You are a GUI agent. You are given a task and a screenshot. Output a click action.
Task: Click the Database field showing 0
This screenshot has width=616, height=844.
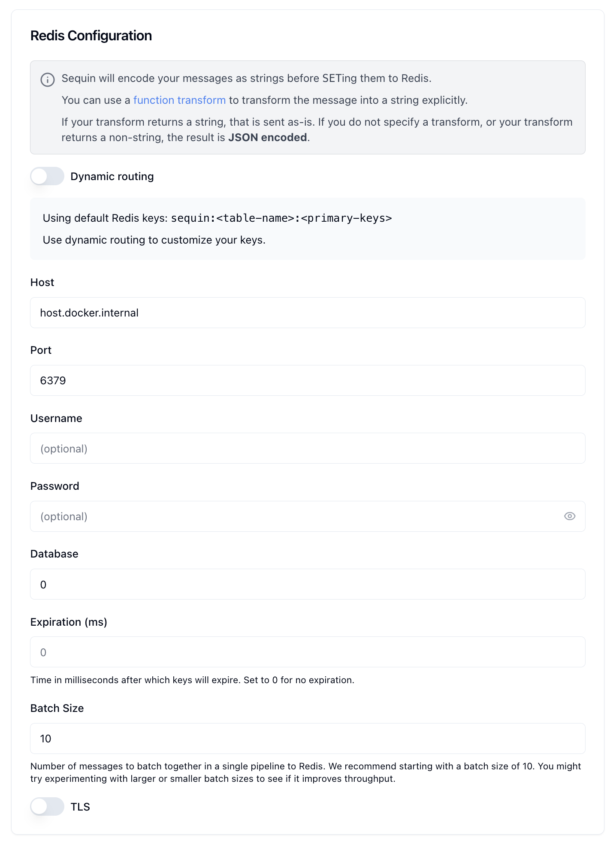click(x=307, y=584)
